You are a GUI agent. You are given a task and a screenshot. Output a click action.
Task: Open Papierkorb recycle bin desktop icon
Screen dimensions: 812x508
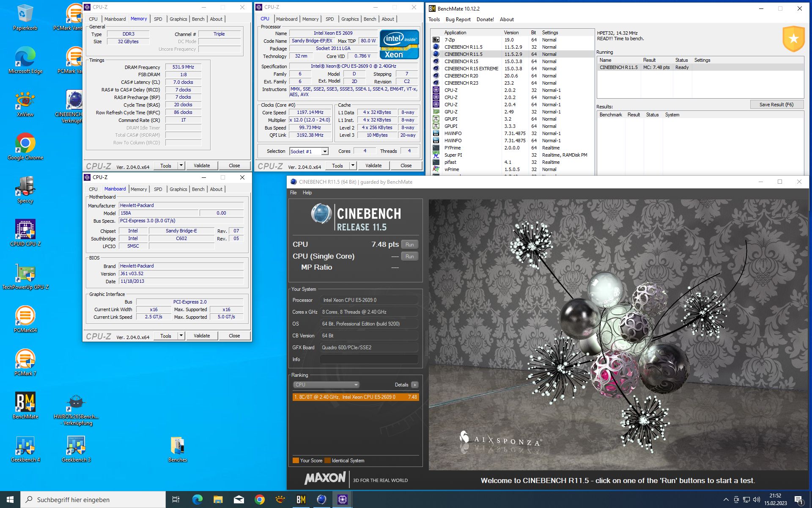click(25, 18)
